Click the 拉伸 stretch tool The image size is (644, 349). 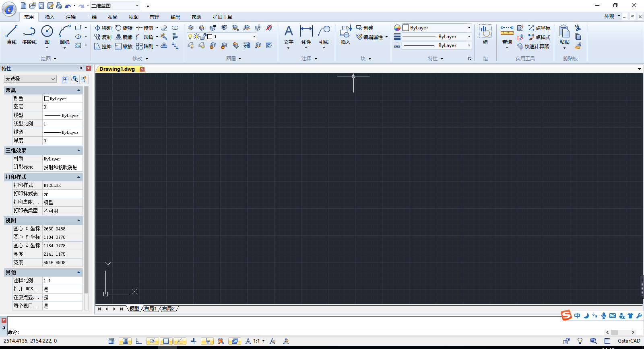click(103, 46)
